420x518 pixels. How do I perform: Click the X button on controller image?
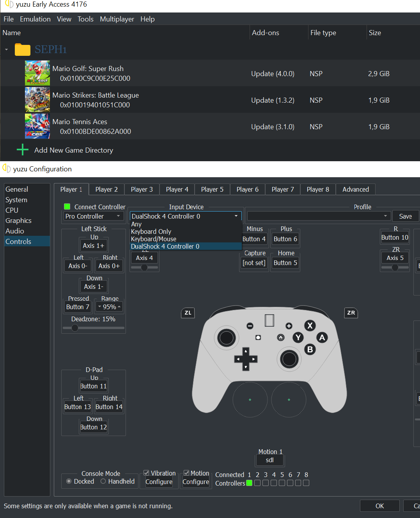point(310,326)
